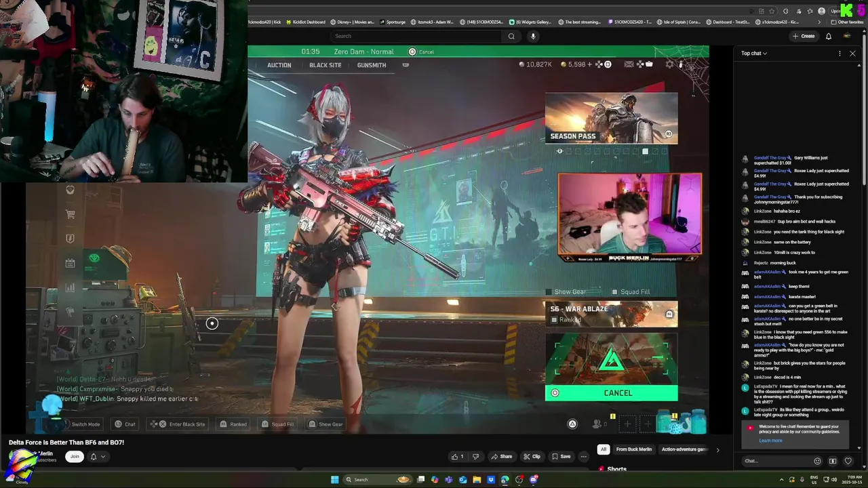Click the squad members icon
The width and height of the screenshot is (868, 488).
tap(597, 424)
